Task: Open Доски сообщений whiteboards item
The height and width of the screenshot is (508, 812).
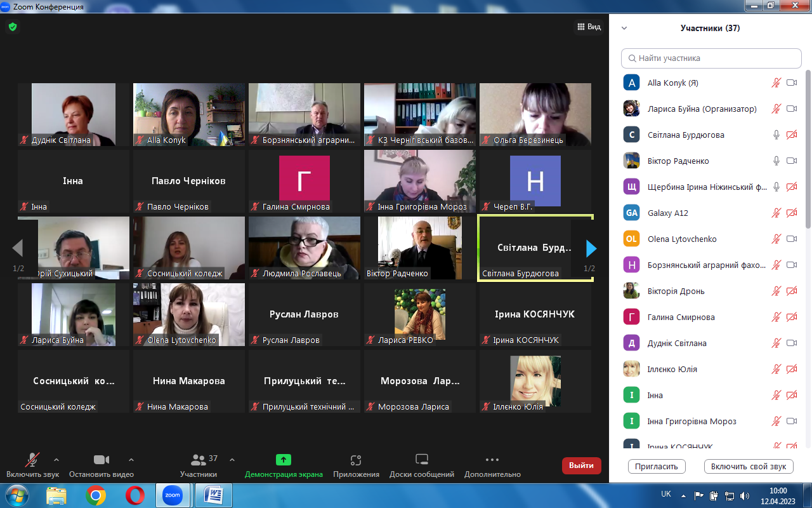Action: pyautogui.click(x=422, y=465)
